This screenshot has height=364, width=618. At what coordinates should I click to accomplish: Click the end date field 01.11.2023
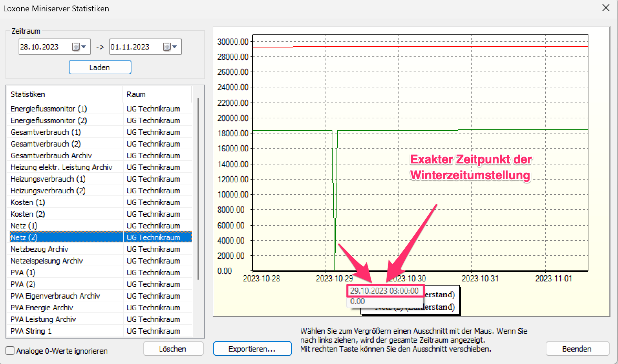pos(135,47)
